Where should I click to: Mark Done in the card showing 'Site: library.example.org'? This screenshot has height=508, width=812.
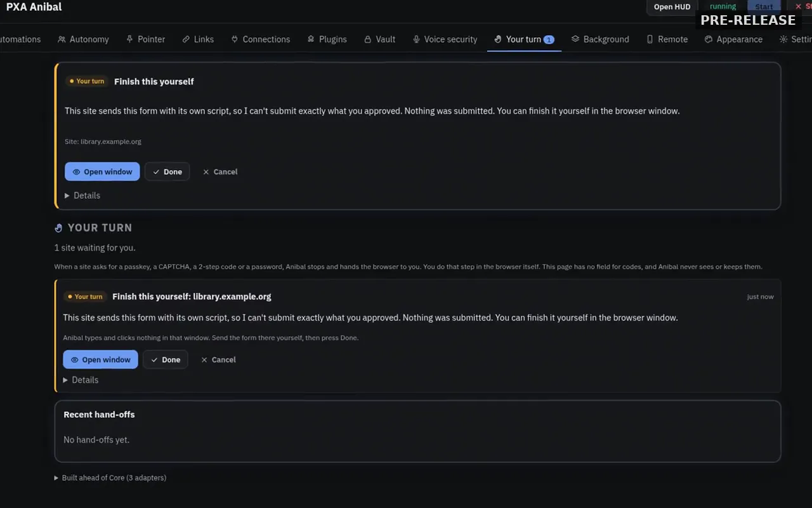(167, 171)
